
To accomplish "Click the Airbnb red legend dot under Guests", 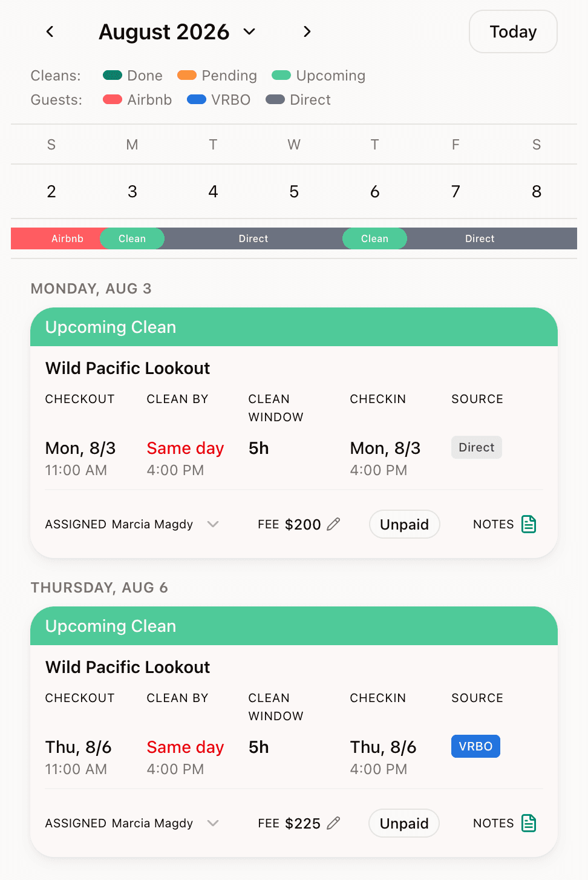I will 112,99.
